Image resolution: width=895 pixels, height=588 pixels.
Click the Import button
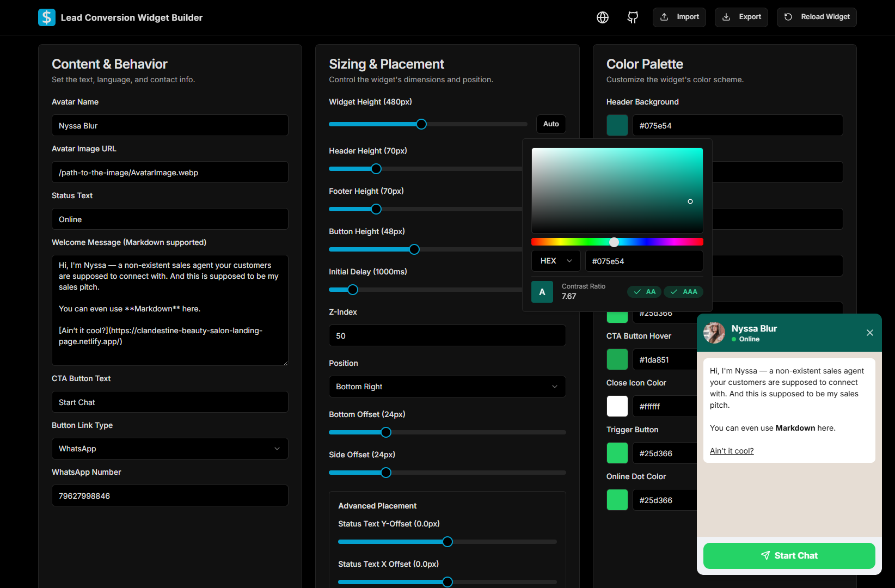click(679, 17)
